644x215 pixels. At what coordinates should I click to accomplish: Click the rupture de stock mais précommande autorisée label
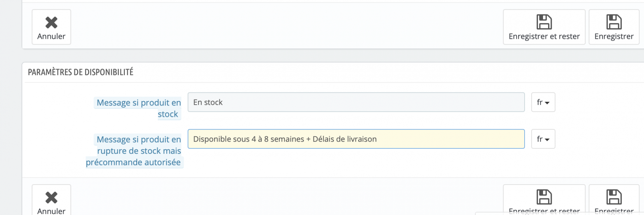[x=134, y=151]
